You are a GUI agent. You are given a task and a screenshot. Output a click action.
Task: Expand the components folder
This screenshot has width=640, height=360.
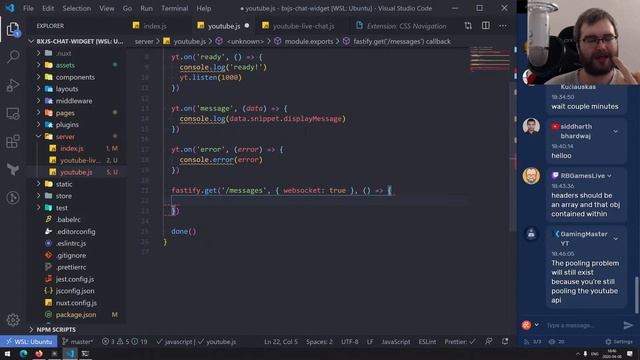[x=39, y=77]
